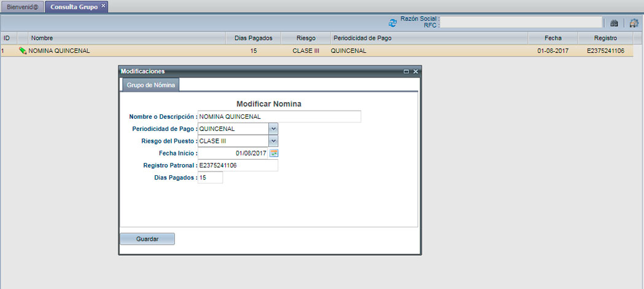644x289 pixels.
Task: Open the Fecha Inicio calendar picker
Action: 274,153
